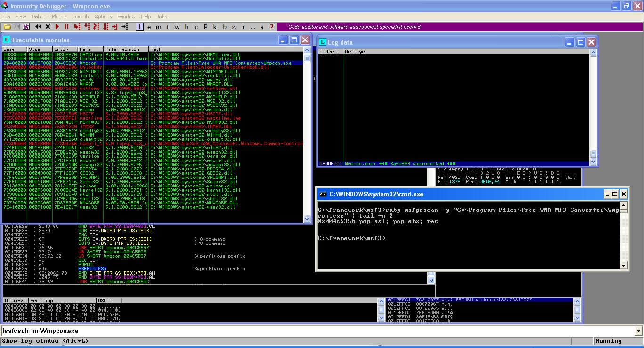Run the program with the play icon
644x348 pixels.
click(x=57, y=27)
